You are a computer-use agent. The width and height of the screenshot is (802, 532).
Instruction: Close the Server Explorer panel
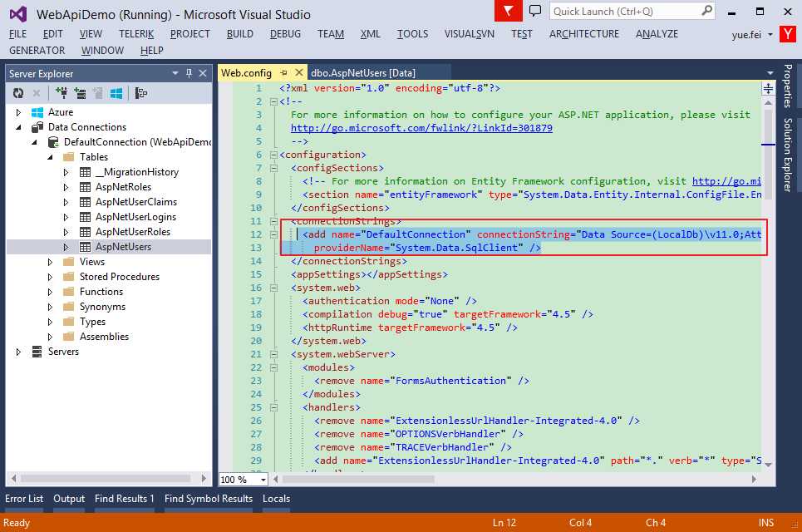pyautogui.click(x=203, y=73)
